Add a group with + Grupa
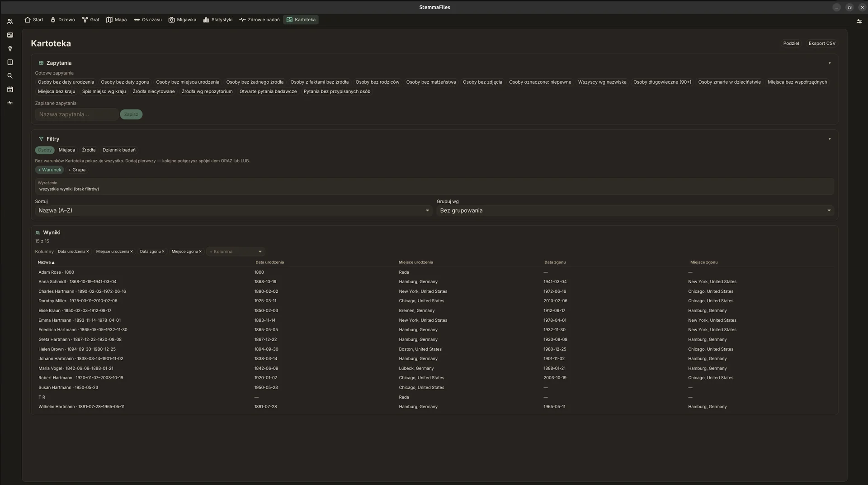This screenshot has width=868, height=485. pyautogui.click(x=77, y=170)
